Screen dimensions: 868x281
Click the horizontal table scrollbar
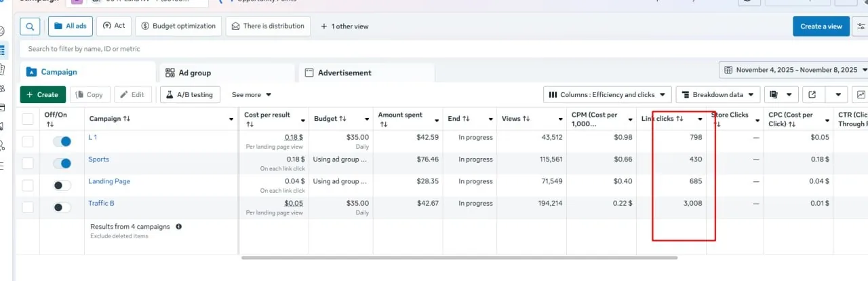[x=459, y=258]
